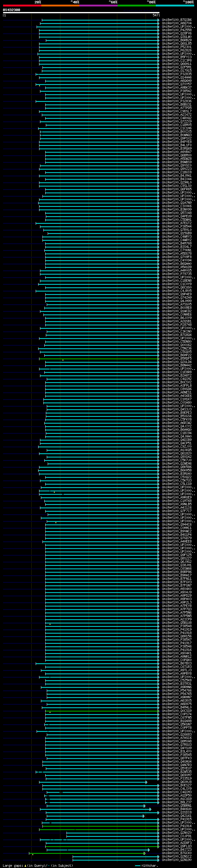Open the green-bar hit UniRef100_B5MDF5
This screenshot has width=197, height=868.
tap(177, 358)
